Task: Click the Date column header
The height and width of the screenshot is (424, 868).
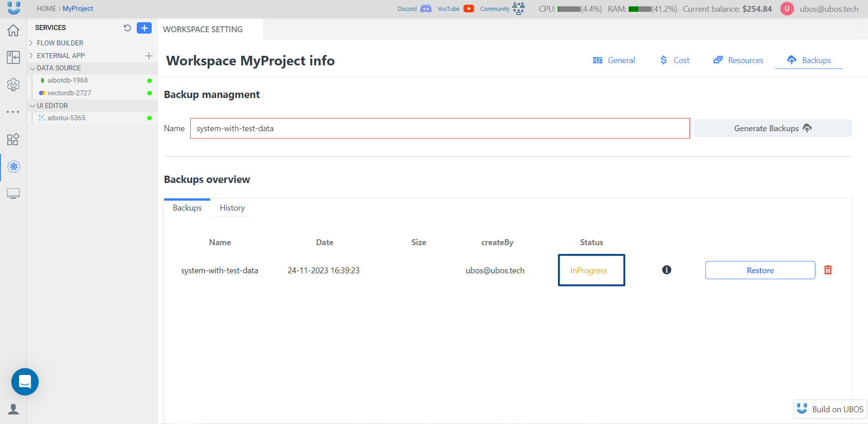Action: 325,242
